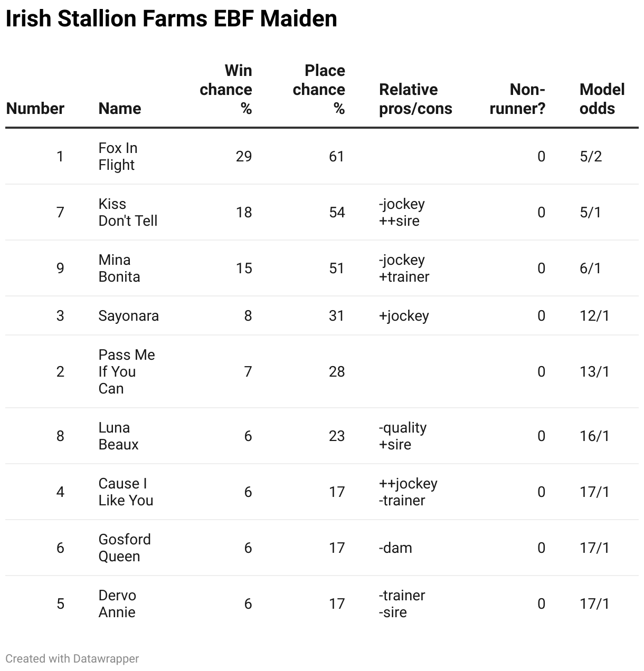Click the Mina Bonita name cell
Screen dimensions: 644x671
point(119,269)
